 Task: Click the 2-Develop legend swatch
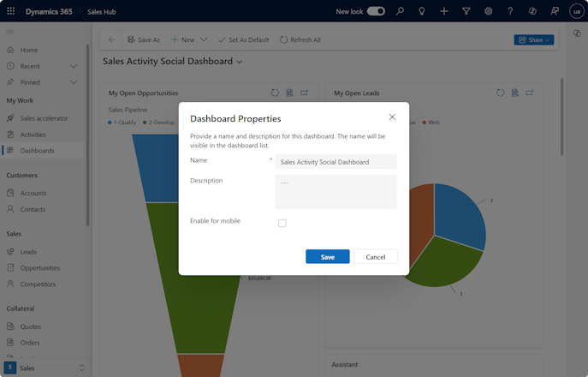coord(145,123)
